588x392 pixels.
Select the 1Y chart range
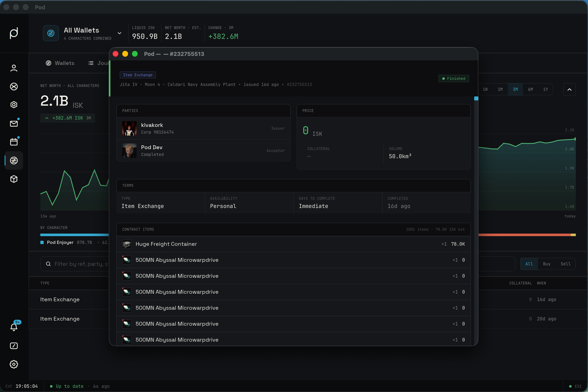coord(545,89)
